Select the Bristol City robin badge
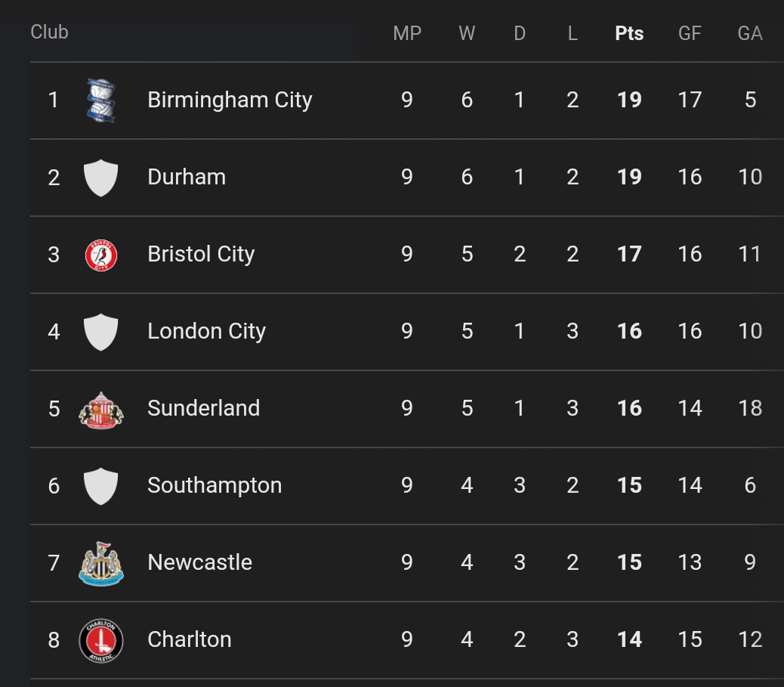The image size is (784, 687). (100, 255)
